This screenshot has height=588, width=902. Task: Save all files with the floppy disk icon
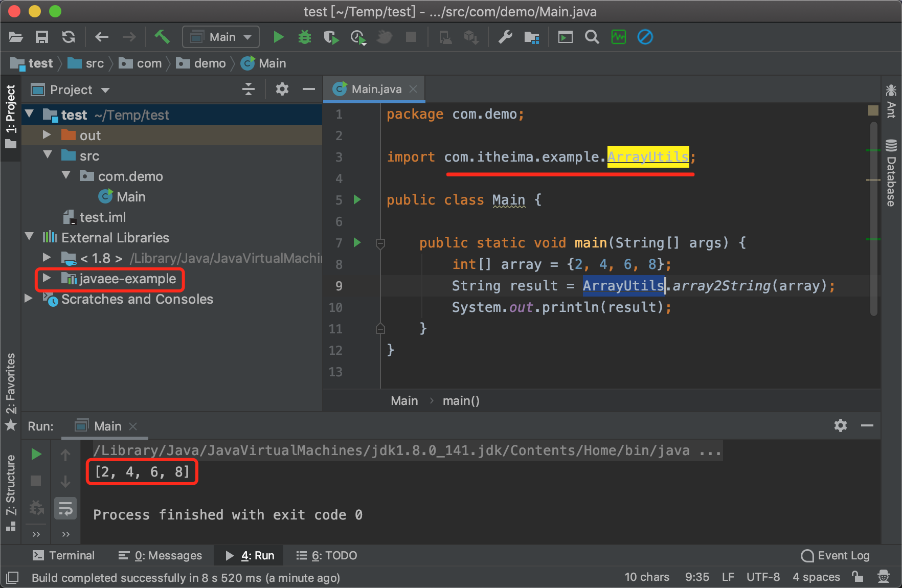click(x=42, y=37)
